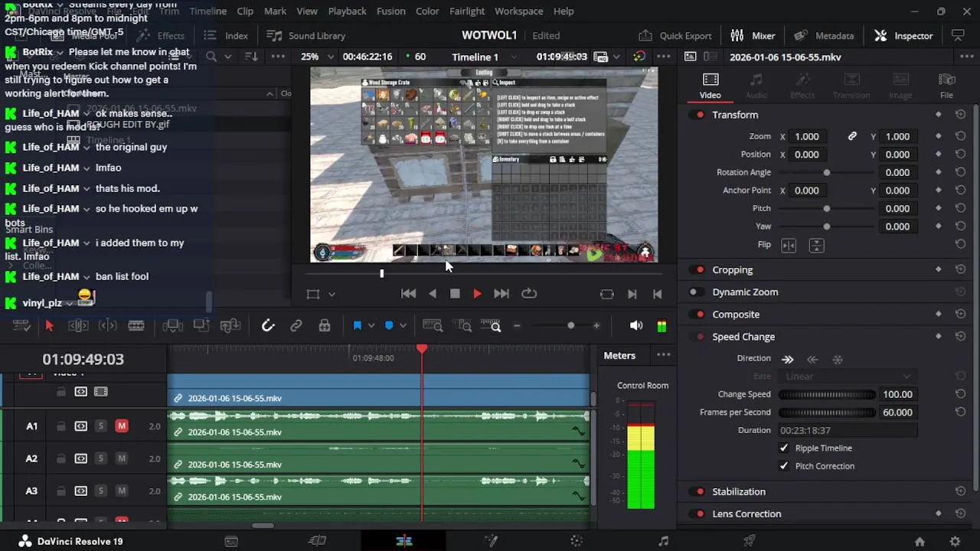
Task: Enable the Dynamic Zoom switch
Action: (x=697, y=292)
